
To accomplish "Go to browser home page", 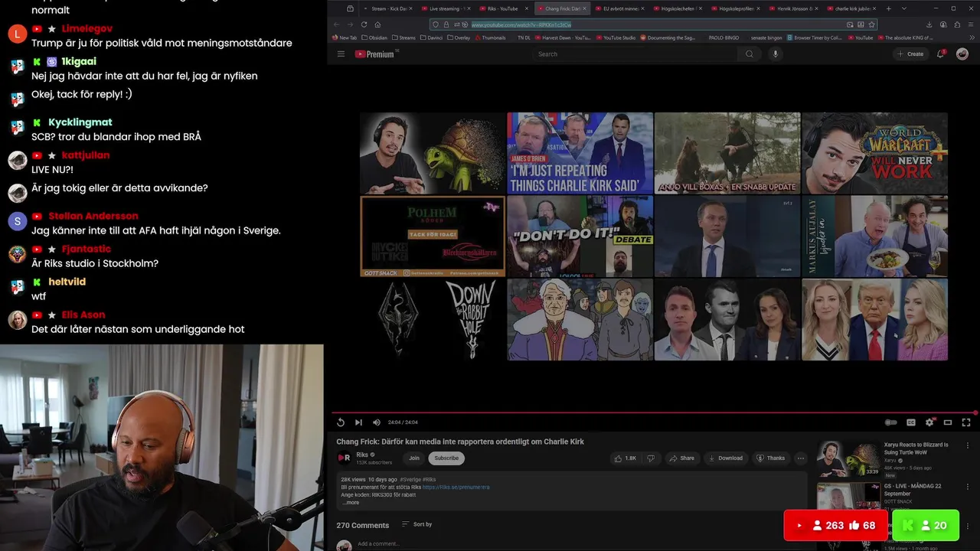I will 377,24.
